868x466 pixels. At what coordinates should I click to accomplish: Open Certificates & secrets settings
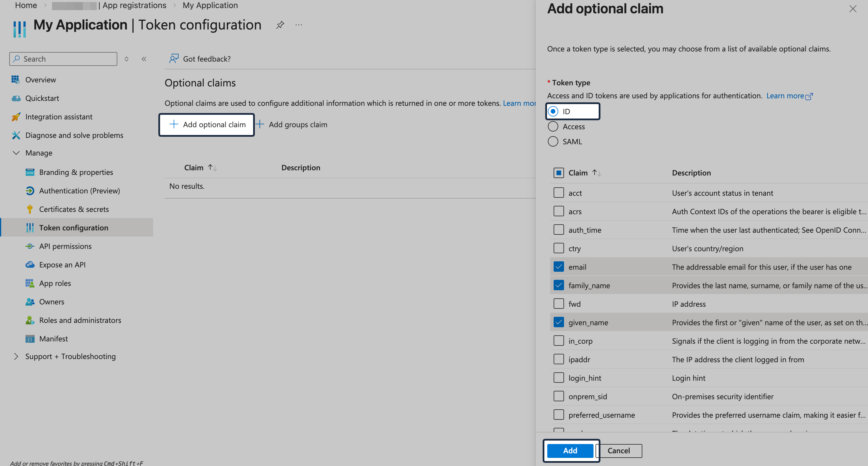pyautogui.click(x=74, y=209)
